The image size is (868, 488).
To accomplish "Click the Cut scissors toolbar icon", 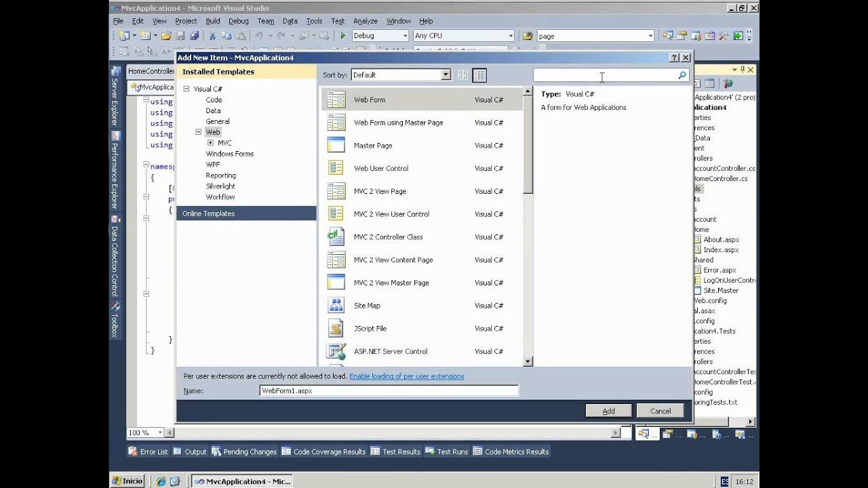I will click(212, 36).
